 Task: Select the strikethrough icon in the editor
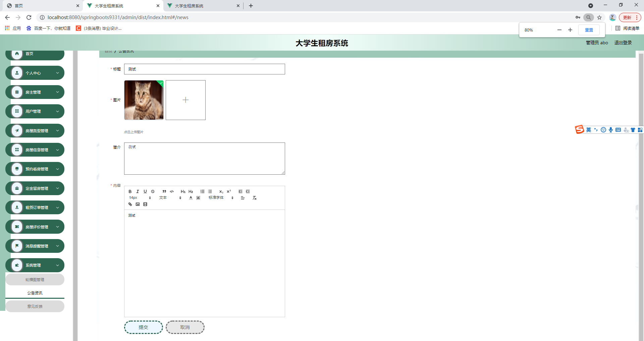click(153, 191)
